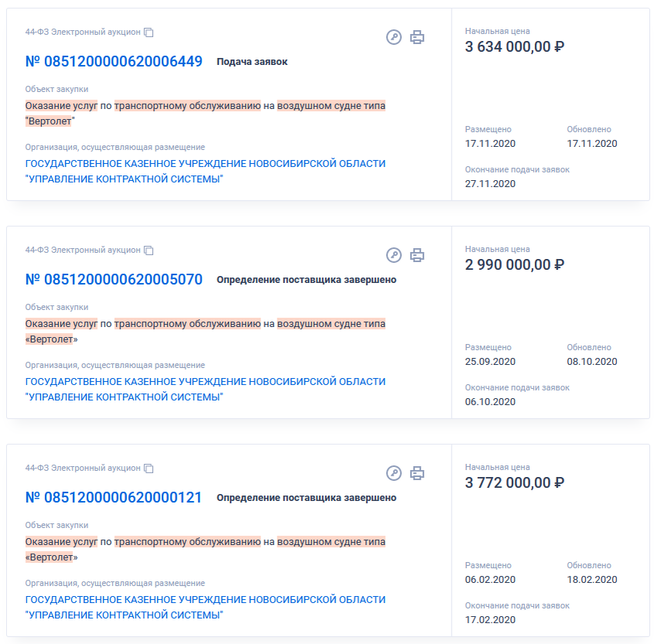Open the key signature icon for tender 0851200000620005070
This screenshot has height=644, width=654.
(394, 255)
